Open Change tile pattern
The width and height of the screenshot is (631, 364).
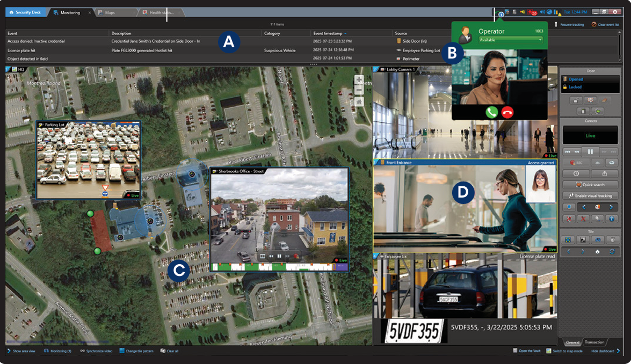[136, 351]
